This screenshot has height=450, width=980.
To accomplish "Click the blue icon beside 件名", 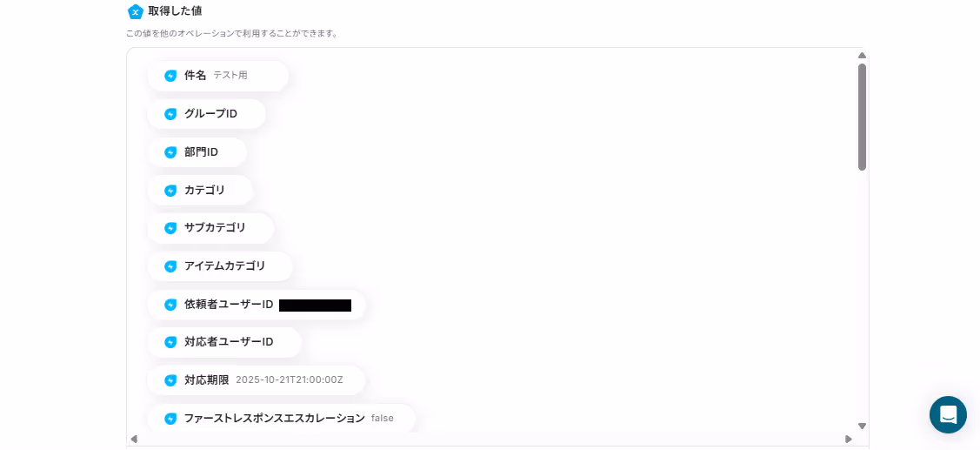I will [x=170, y=76].
